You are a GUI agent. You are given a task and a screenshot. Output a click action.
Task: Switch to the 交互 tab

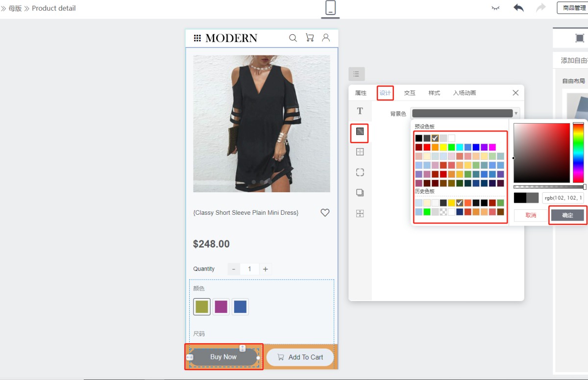coord(410,93)
